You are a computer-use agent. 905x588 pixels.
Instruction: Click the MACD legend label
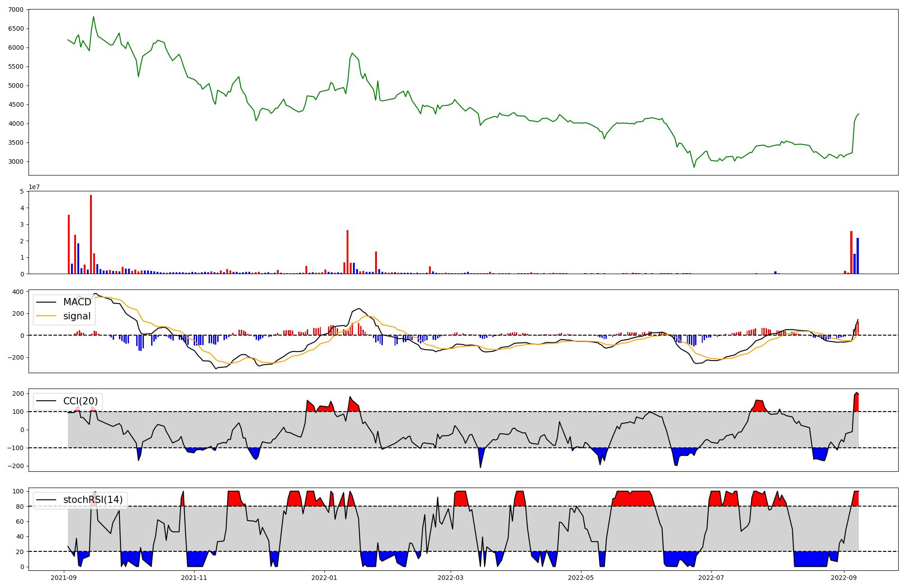[77, 302]
